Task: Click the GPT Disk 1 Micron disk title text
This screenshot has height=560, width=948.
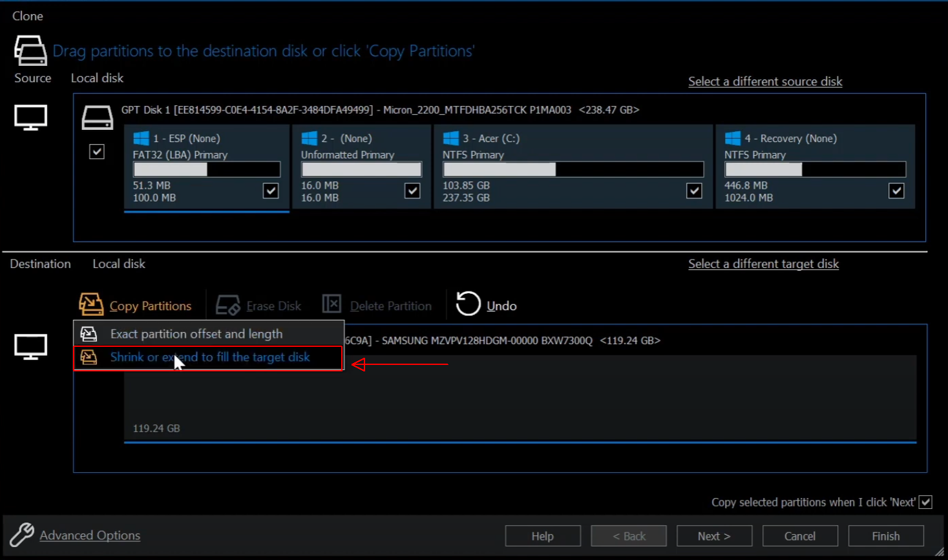Action: click(381, 110)
